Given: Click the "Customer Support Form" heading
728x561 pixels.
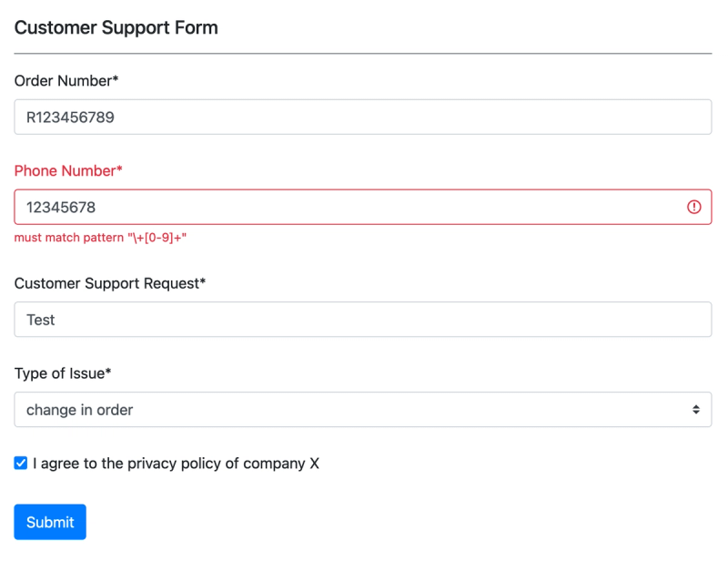Looking at the screenshot, I should pyautogui.click(x=116, y=27).
